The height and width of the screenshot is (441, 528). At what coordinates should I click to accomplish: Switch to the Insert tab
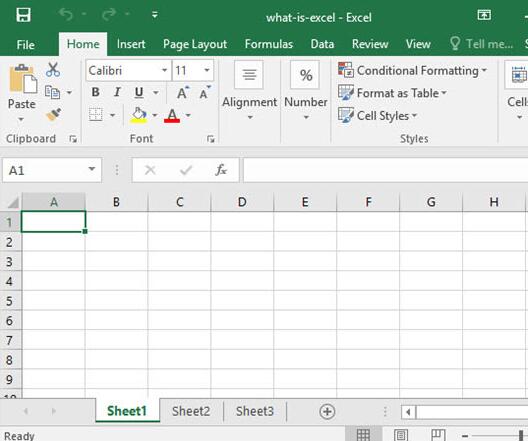tap(131, 44)
